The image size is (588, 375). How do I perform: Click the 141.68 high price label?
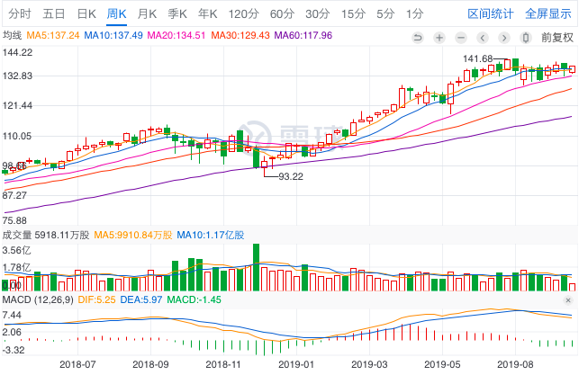coord(478,58)
